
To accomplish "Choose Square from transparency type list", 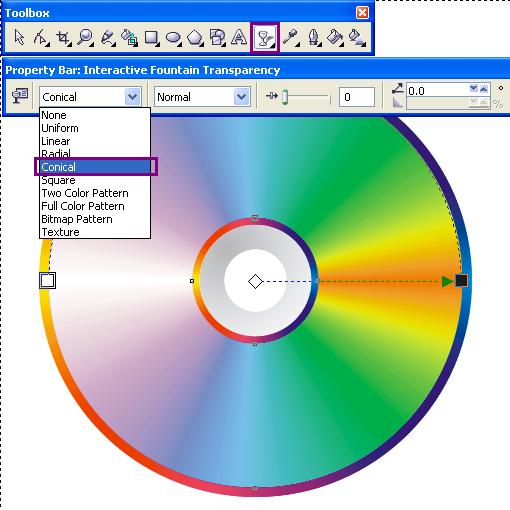I will 95,180.
